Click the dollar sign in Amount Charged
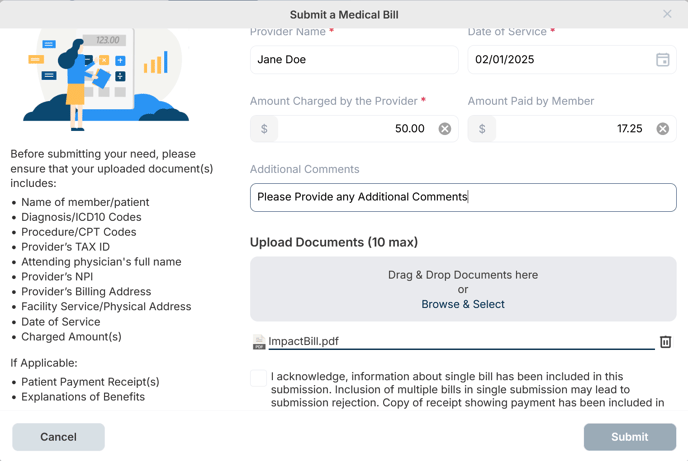 point(264,129)
